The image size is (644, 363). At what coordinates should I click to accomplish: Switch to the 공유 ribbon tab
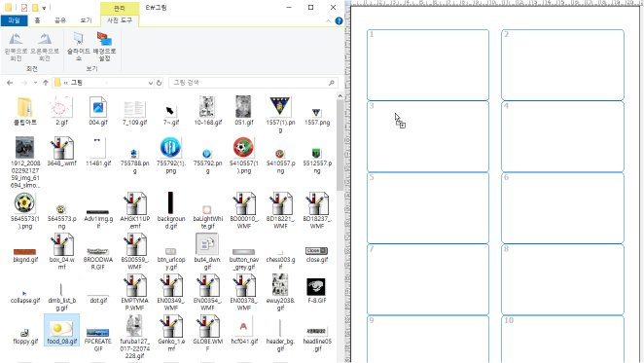tap(60, 20)
